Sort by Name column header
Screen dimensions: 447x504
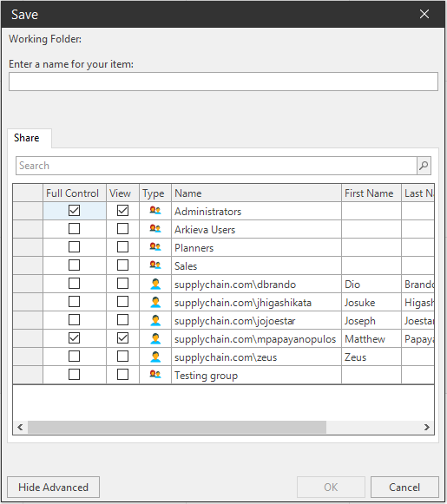[256, 193]
